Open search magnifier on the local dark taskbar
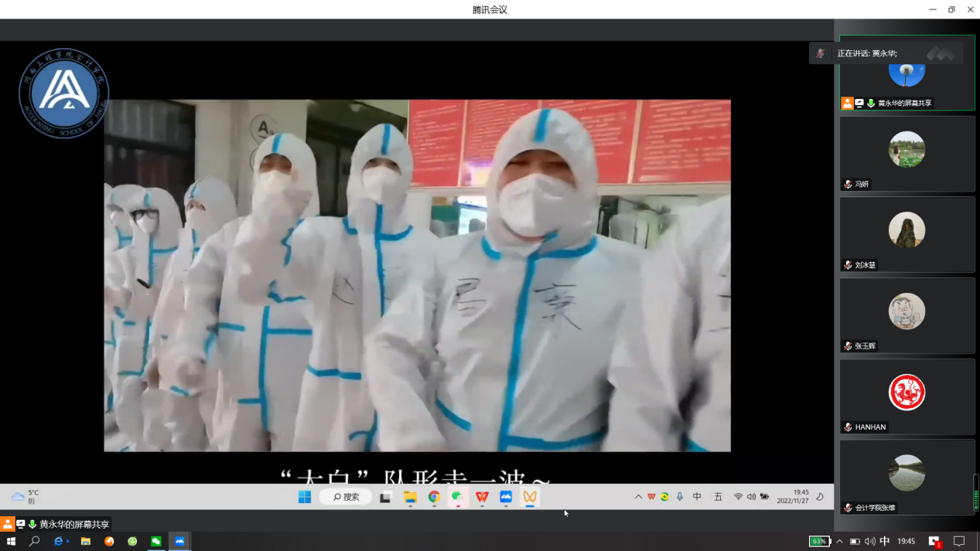This screenshot has height=551, width=980. coord(34,542)
